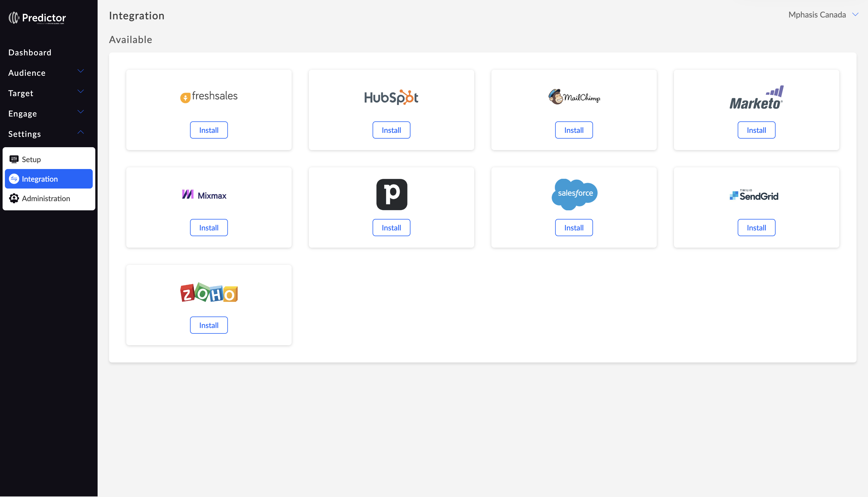Install the Freshsales integration
Image resolution: width=868 pixels, height=497 pixels.
(209, 130)
